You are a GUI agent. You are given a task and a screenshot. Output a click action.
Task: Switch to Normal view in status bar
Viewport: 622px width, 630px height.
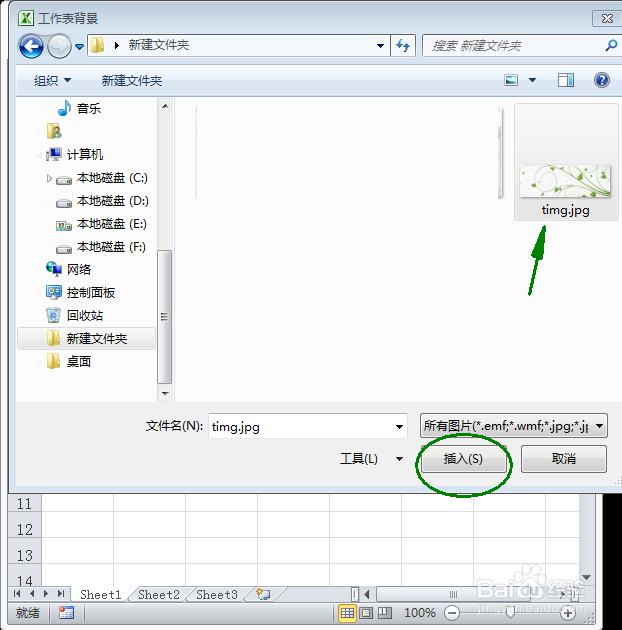click(348, 613)
